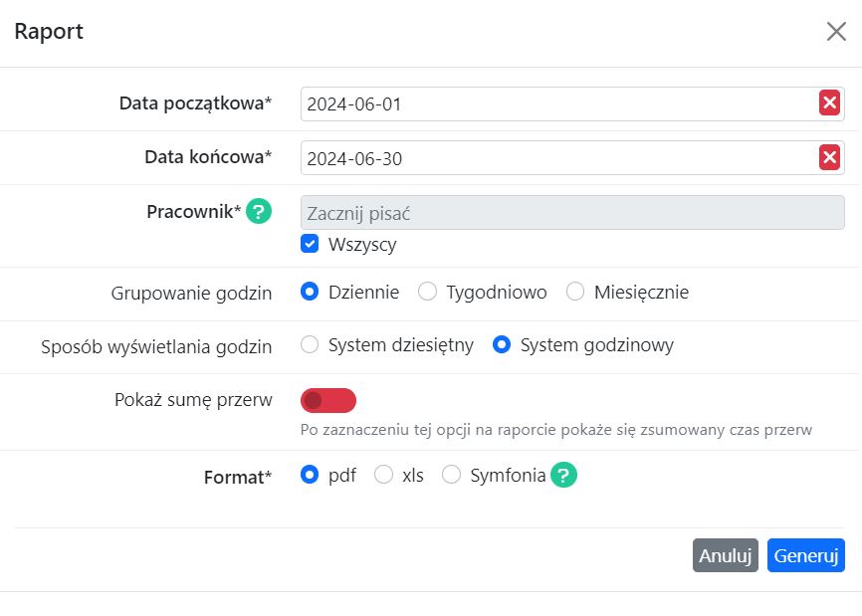The width and height of the screenshot is (862, 616).
Task: Uncheck the Wszyscy checkbox
Action: 312,244
